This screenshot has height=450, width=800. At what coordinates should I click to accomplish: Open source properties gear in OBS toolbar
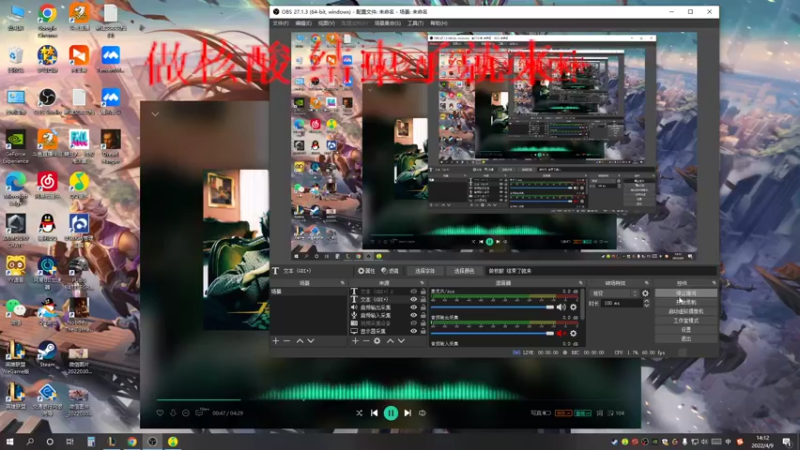366,271
